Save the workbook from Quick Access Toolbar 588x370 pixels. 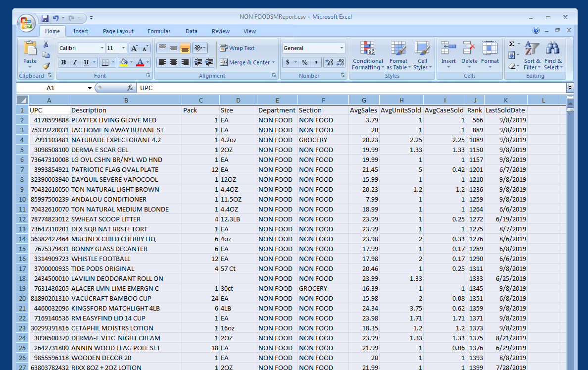click(45, 18)
